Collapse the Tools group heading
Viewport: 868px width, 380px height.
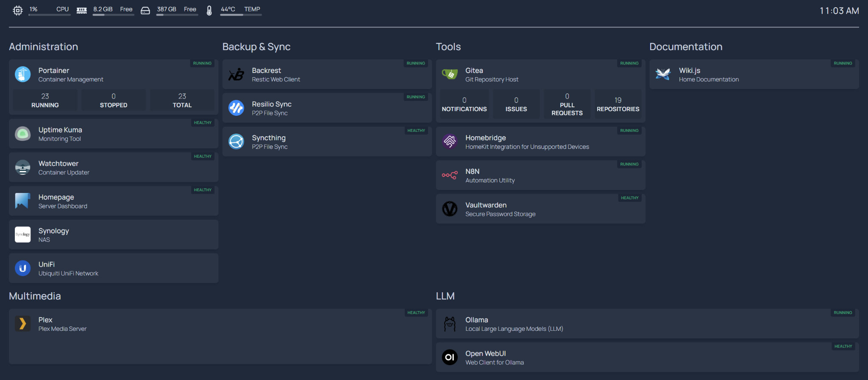pos(448,47)
